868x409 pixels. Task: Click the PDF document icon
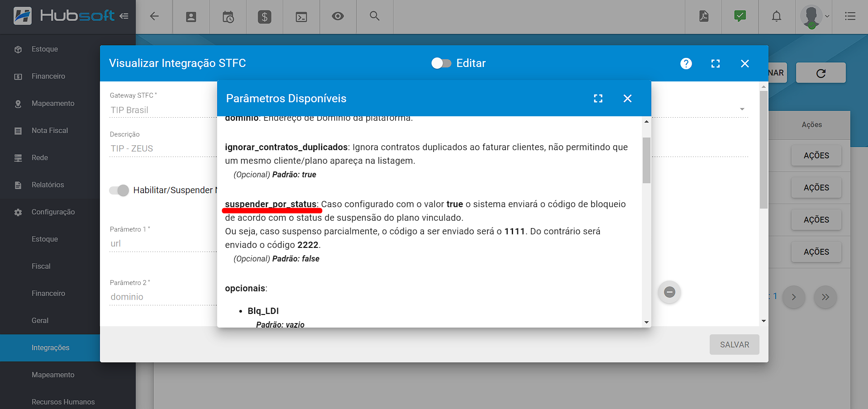point(704,16)
